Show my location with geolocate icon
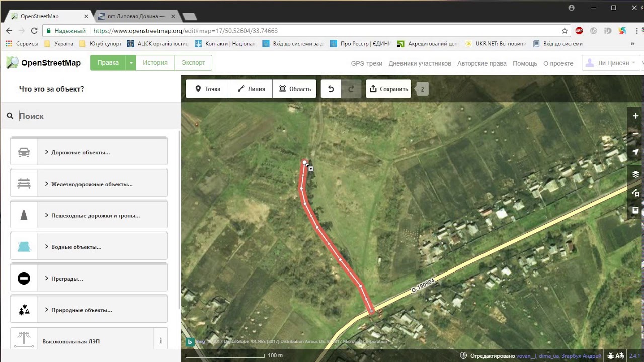644x362 pixels. click(635, 152)
